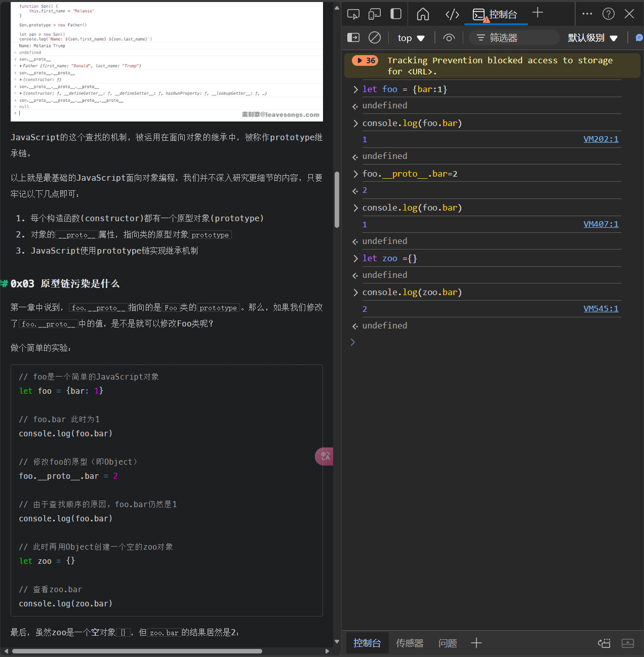The height and width of the screenshot is (657, 644).
Task: Add a new DevTools tab with plus button
Action: 537,13
